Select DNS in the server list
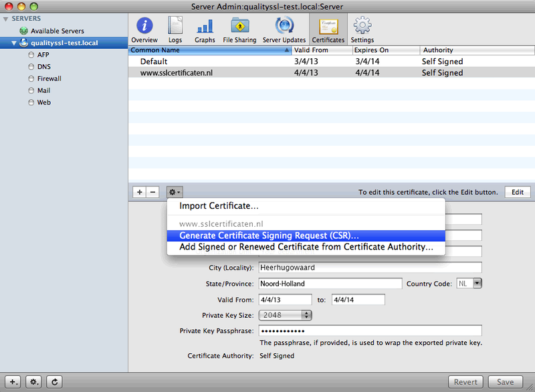The width and height of the screenshot is (535, 392). 44,66
